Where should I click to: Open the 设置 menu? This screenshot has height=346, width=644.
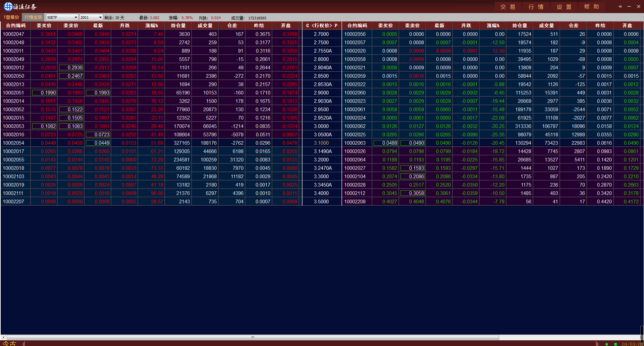pos(564,7)
